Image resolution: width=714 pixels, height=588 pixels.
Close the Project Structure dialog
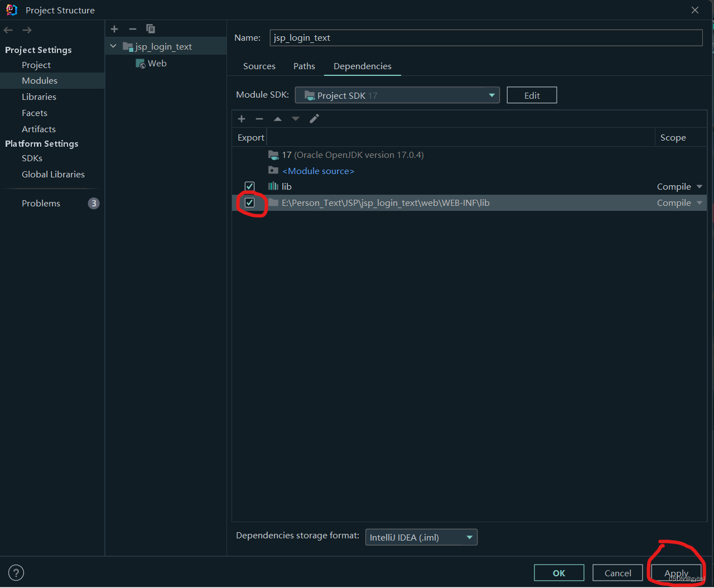(695, 10)
